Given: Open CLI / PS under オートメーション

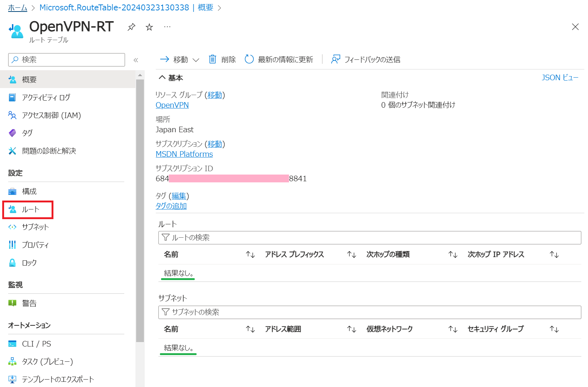Looking at the screenshot, I should pyautogui.click(x=68, y=344).
